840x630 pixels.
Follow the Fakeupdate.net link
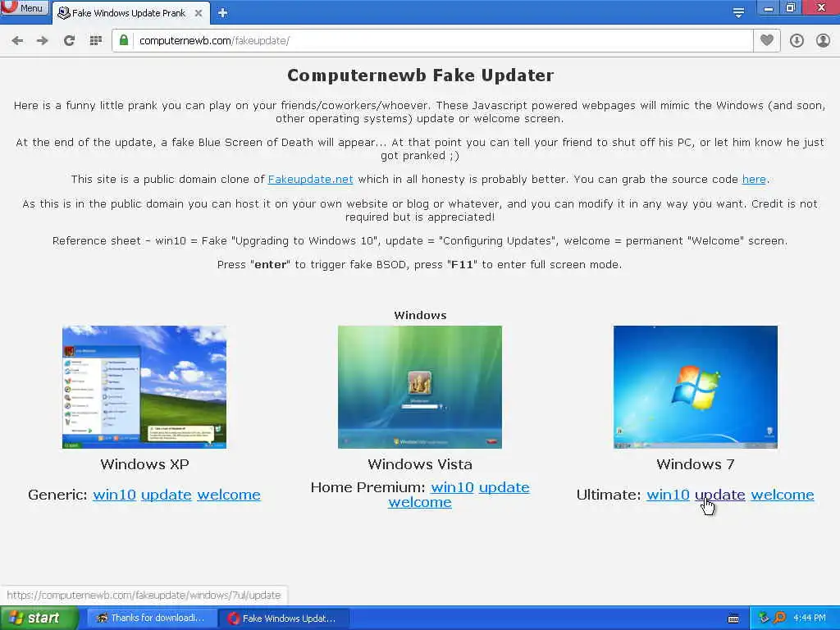point(310,180)
